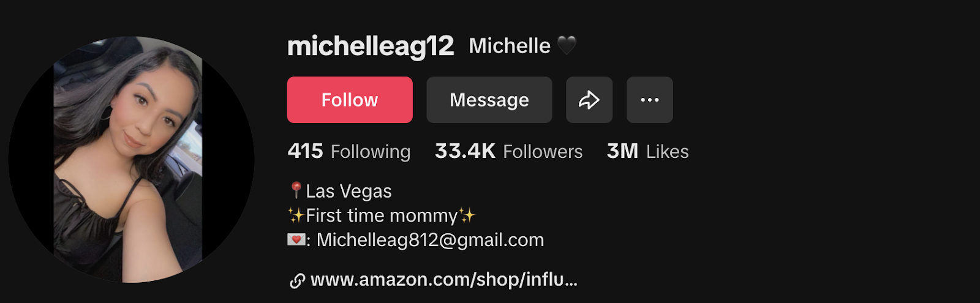Follow the michelleag12 account
Image resolution: width=980 pixels, height=303 pixels.
350,100
